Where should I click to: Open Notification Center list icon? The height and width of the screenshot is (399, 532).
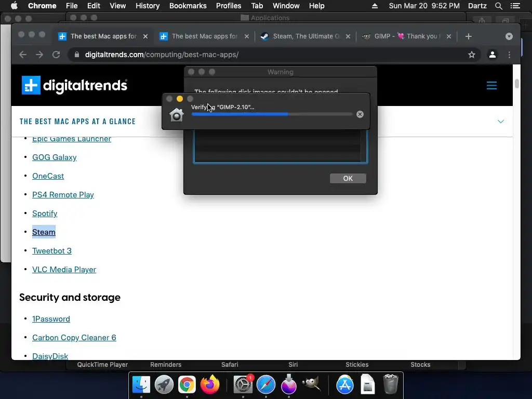click(x=515, y=6)
